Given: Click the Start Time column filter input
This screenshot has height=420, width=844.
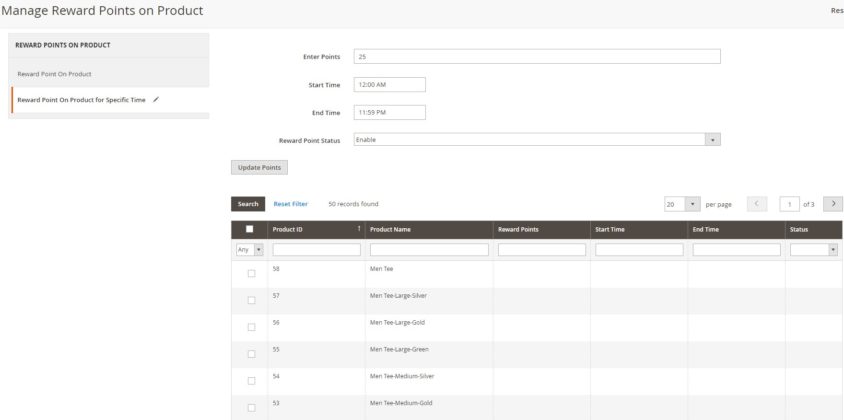Looking at the screenshot, I should click(x=639, y=250).
